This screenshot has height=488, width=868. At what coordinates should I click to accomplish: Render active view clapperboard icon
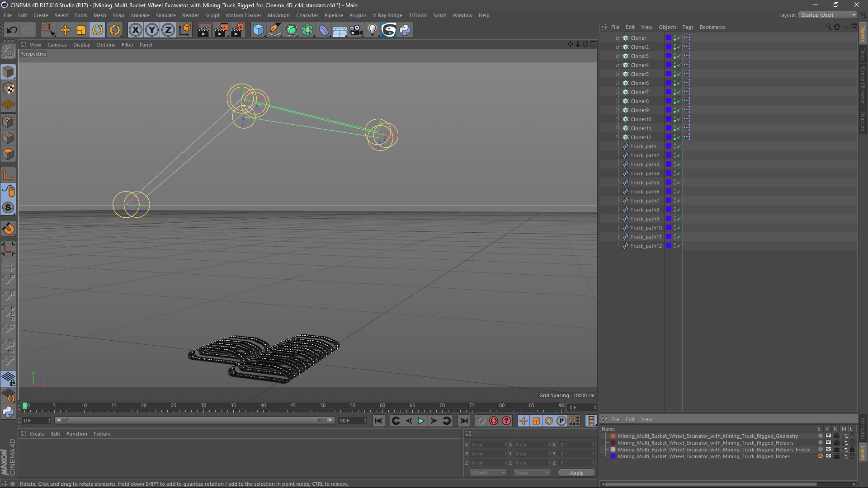tap(204, 30)
